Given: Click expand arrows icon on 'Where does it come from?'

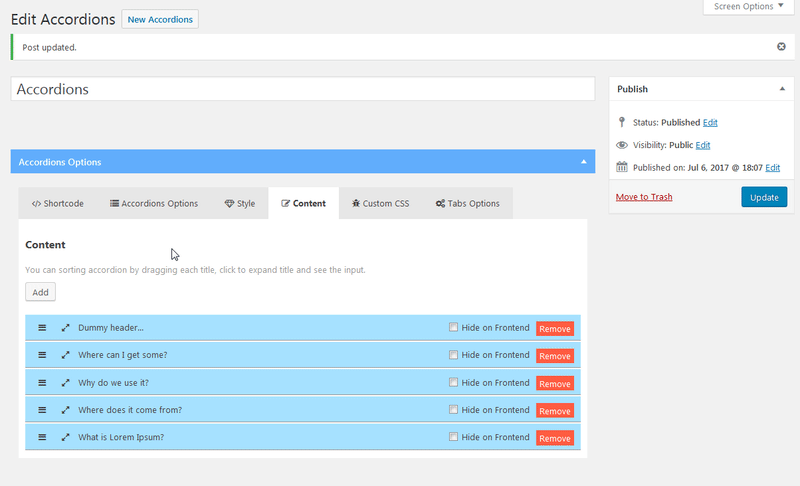Looking at the screenshot, I should 65,410.
